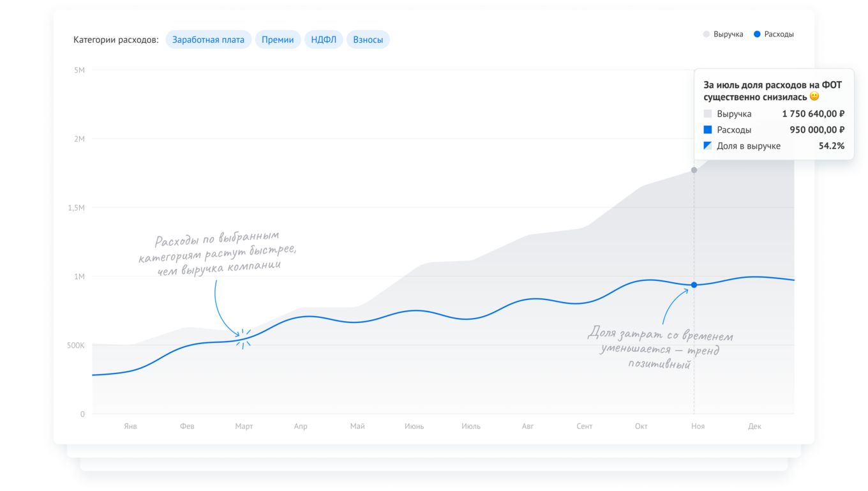Click the 1,5M y-axis label
The image size is (868, 491).
pyautogui.click(x=77, y=208)
